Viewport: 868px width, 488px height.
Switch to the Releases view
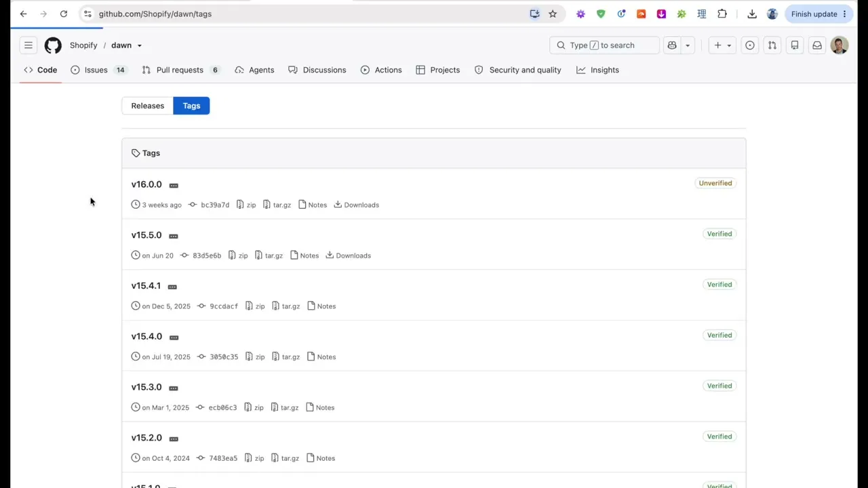148,106
